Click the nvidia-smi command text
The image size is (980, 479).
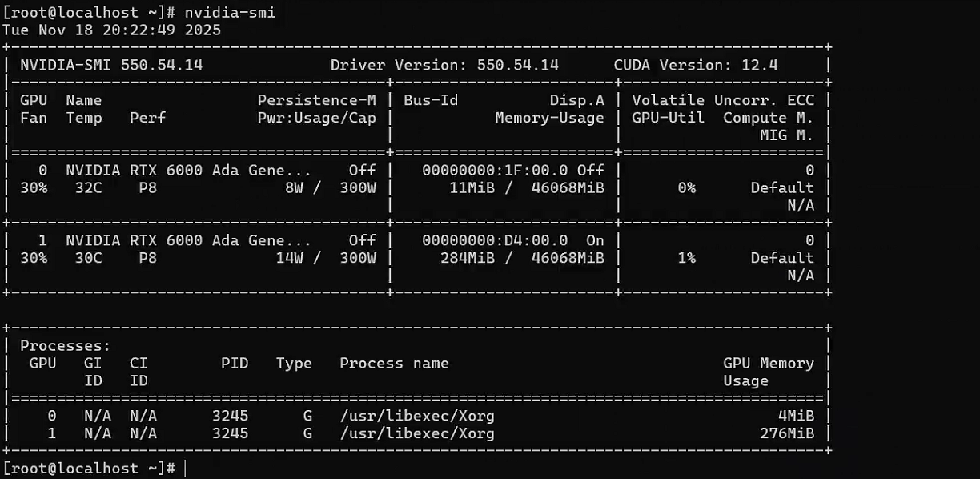point(230,12)
